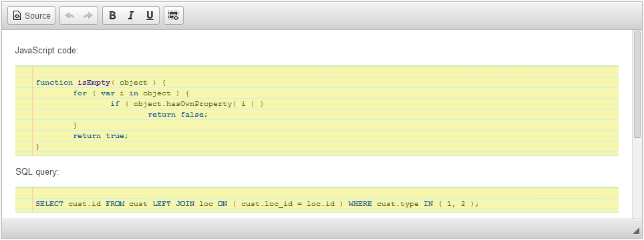
Task: Click the editor resize handle corner
Action: coord(636,230)
